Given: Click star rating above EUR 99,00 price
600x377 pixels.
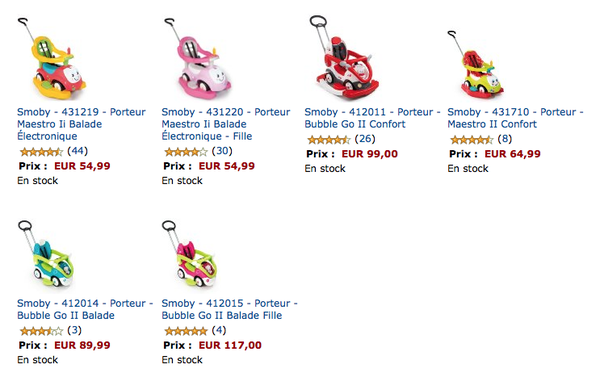Looking at the screenshot, I should click(x=329, y=140).
